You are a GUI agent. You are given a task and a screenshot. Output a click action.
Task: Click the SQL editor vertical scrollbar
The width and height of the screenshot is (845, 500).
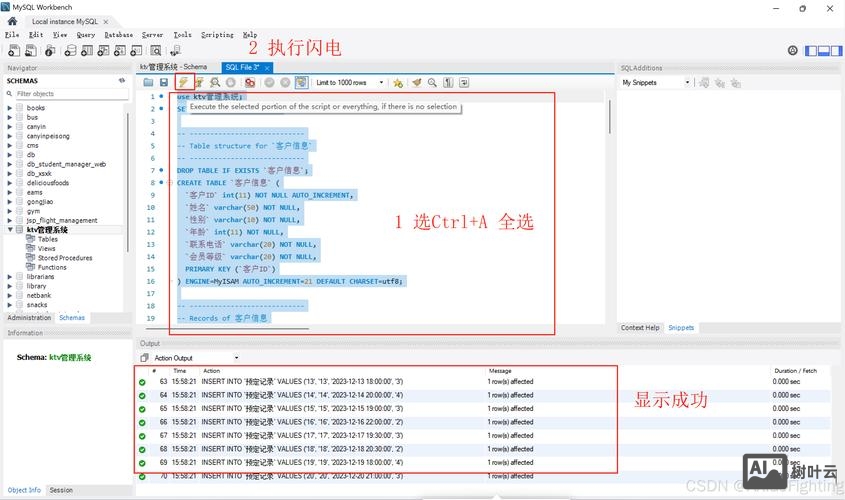coord(610,116)
